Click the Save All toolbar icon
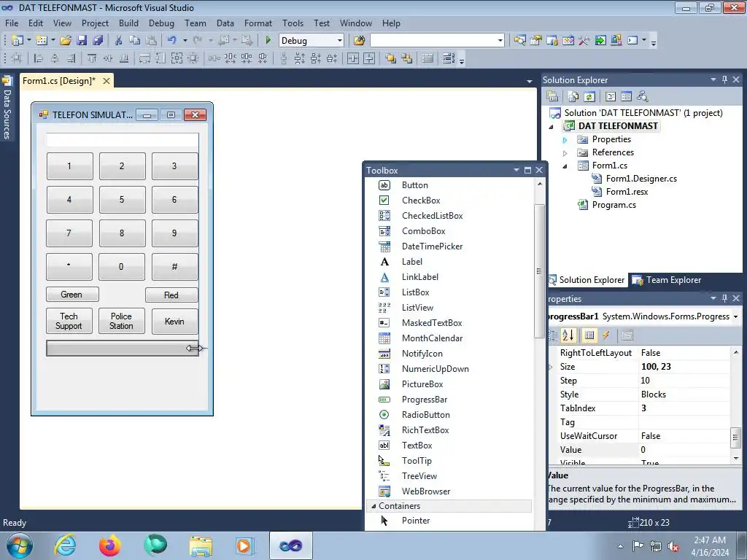 (x=98, y=41)
